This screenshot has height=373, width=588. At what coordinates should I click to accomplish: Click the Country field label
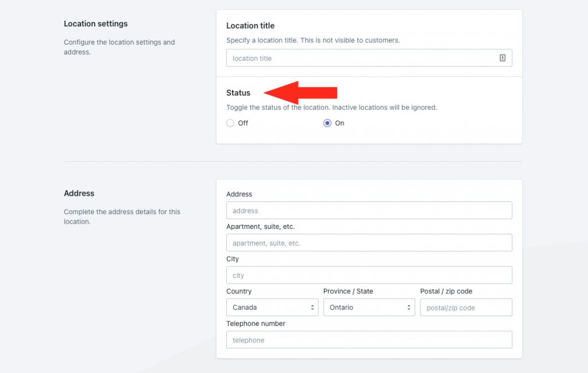(x=239, y=292)
